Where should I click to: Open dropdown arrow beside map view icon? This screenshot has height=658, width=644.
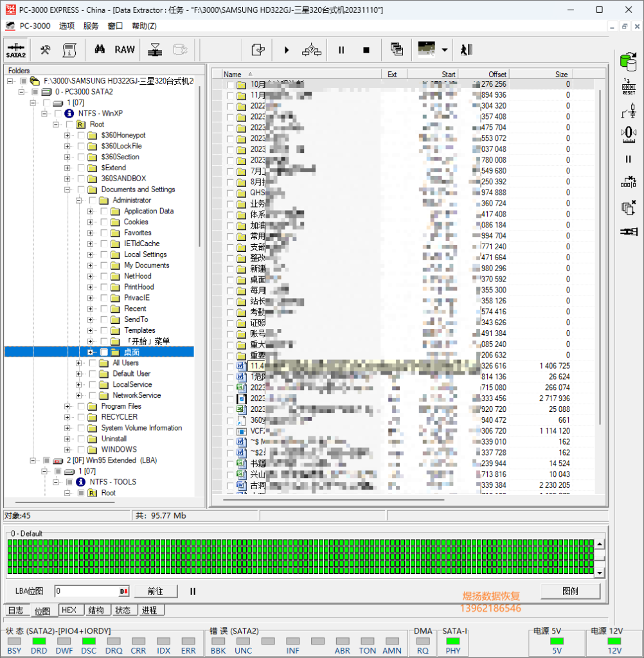click(445, 50)
